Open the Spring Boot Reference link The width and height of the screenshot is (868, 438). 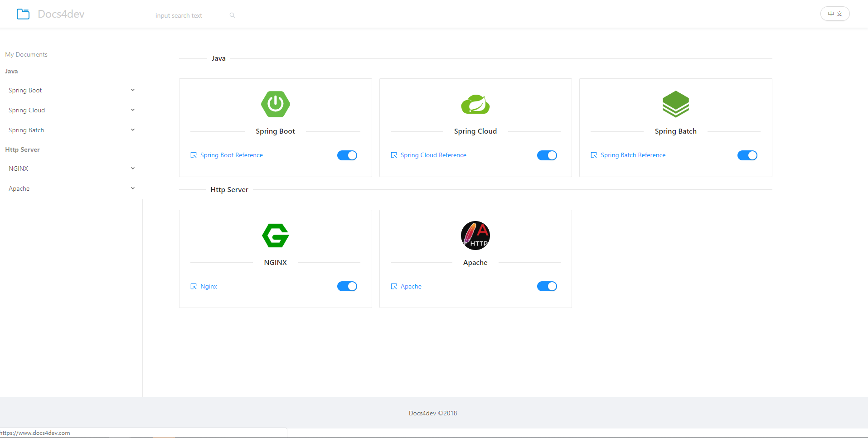(232, 155)
